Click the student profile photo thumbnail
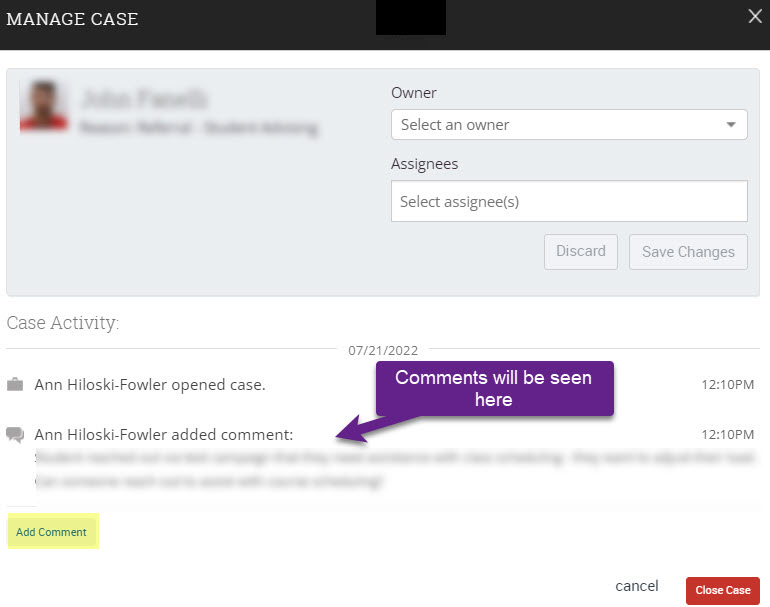 44,107
